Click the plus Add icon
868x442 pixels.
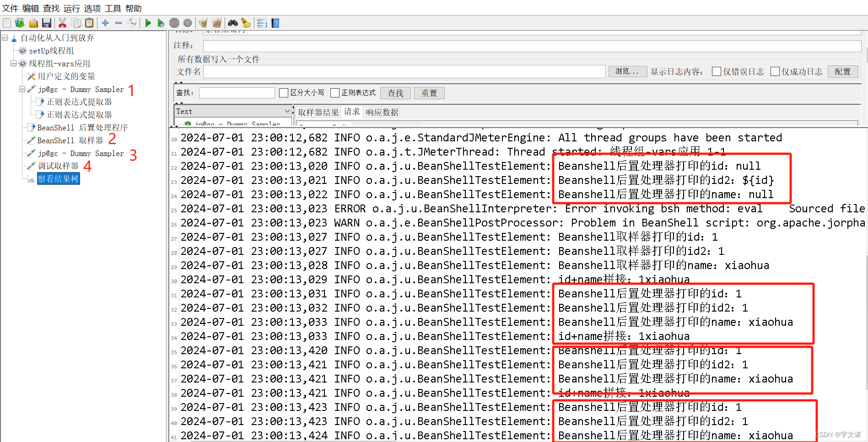pyautogui.click(x=105, y=23)
